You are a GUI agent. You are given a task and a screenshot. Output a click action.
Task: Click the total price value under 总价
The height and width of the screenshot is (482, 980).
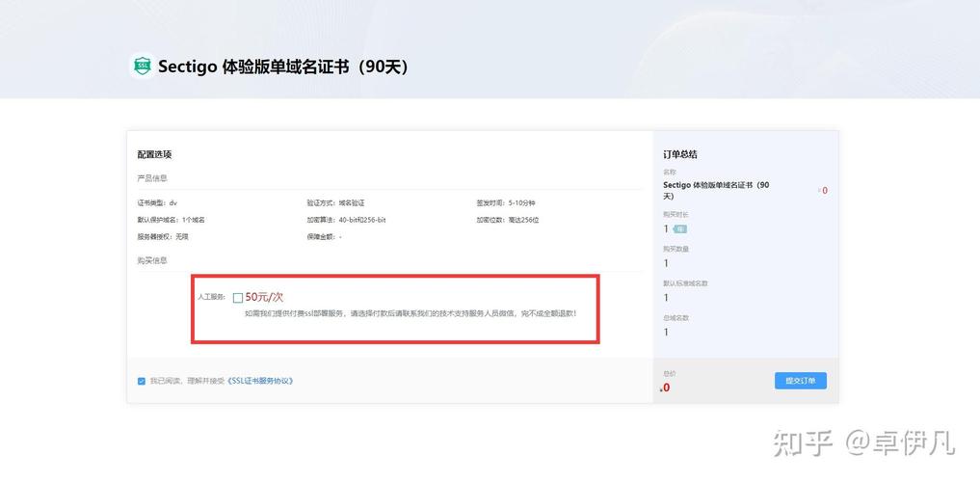[x=666, y=388]
